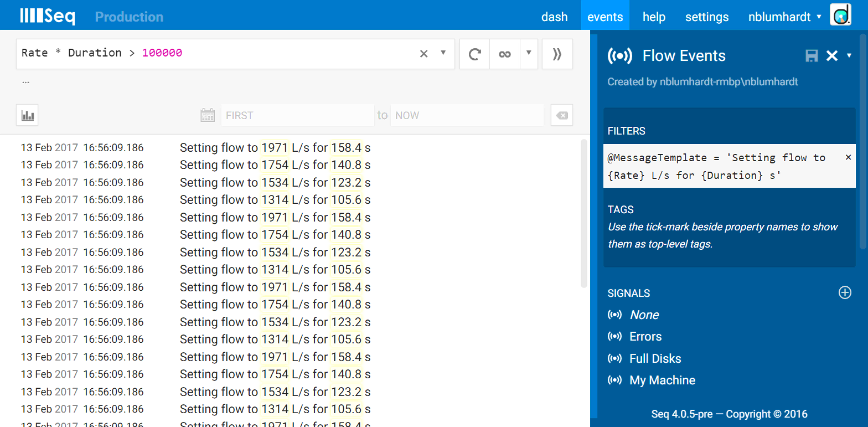Open nblumhardt user menu
The image size is (868, 427).
(784, 17)
